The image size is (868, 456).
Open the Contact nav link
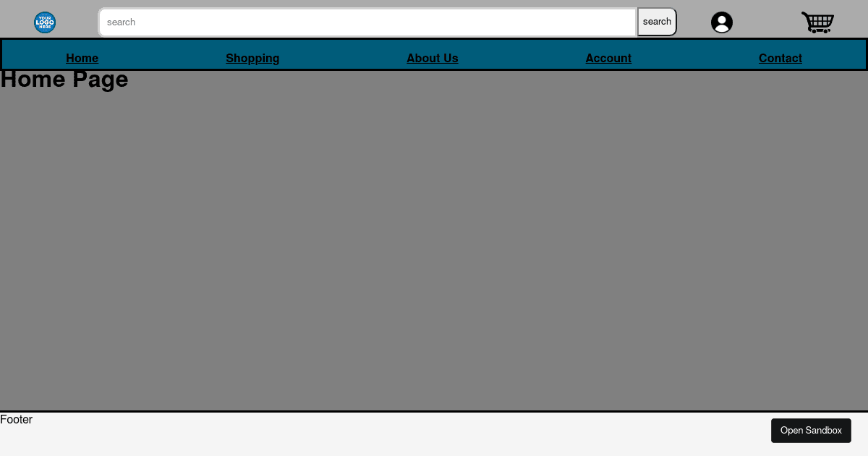[x=780, y=59]
